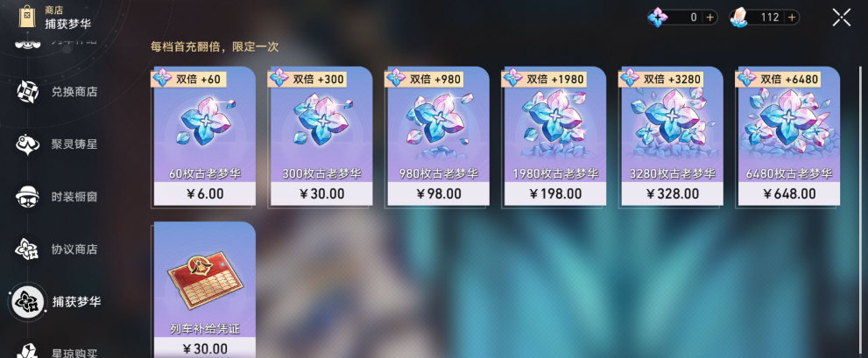Close the shop with the X button

coord(842,18)
